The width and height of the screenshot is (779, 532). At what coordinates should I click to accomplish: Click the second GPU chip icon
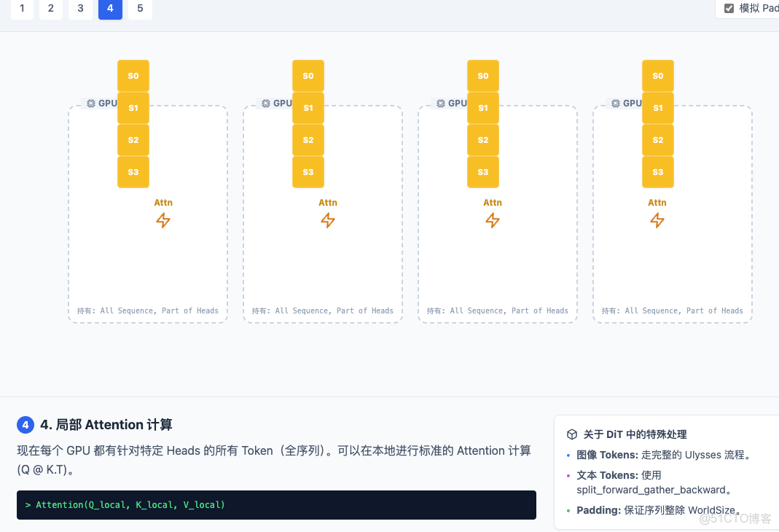coord(266,103)
